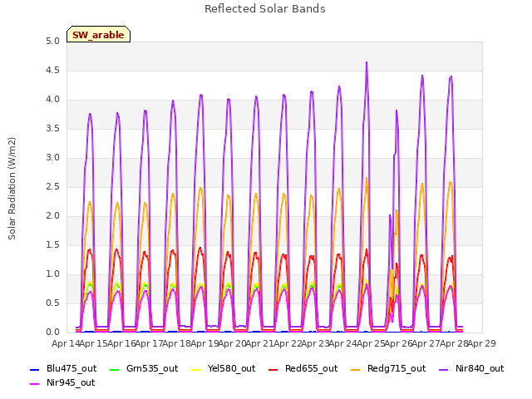Click the SW_arable annotation label
The width and height of the screenshot is (532, 399).
pos(98,35)
